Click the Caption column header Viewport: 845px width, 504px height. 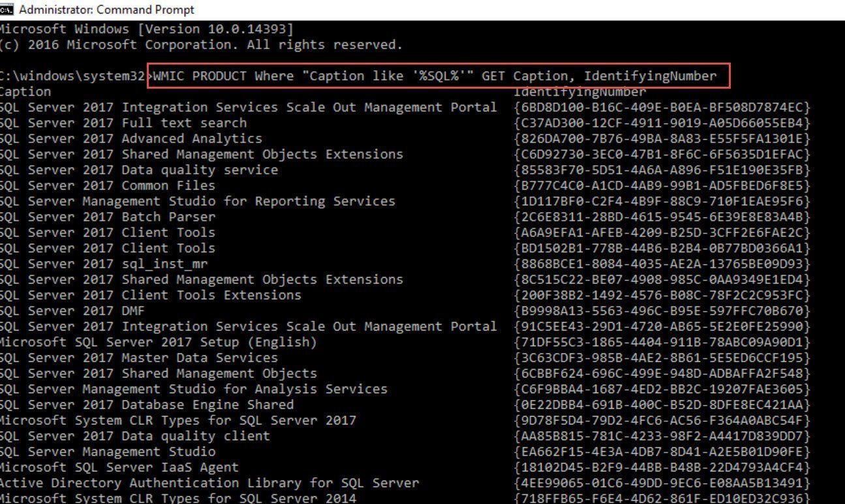(25, 92)
